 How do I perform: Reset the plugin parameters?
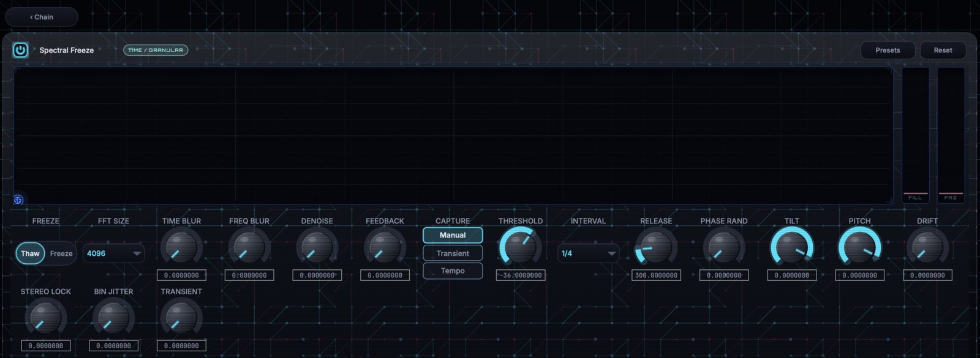[x=943, y=50]
